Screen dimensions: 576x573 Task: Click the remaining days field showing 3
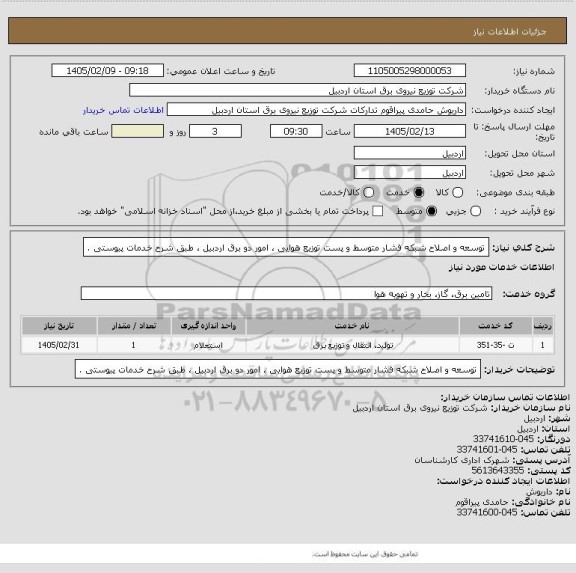click(215, 131)
